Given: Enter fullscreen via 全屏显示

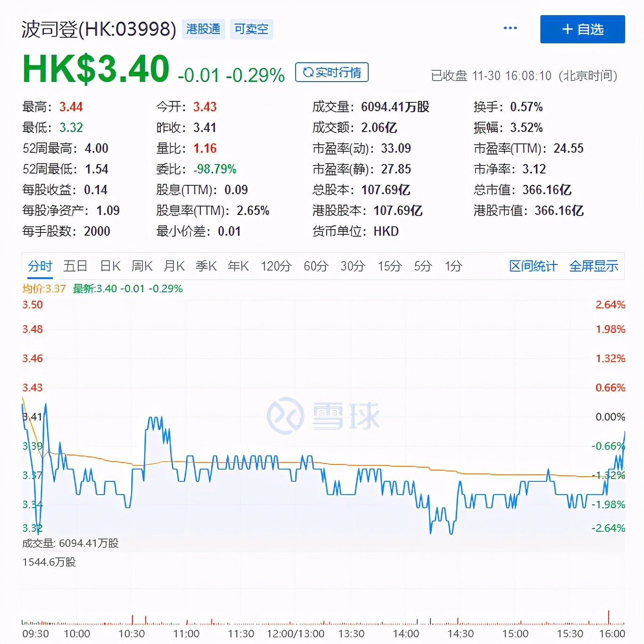Looking at the screenshot, I should tap(594, 266).
